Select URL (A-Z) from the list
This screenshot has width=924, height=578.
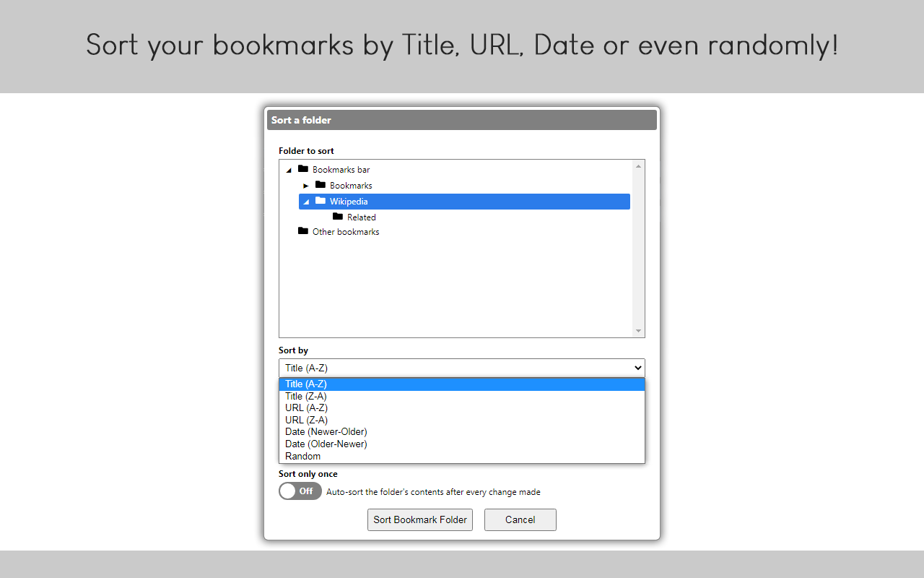click(306, 407)
